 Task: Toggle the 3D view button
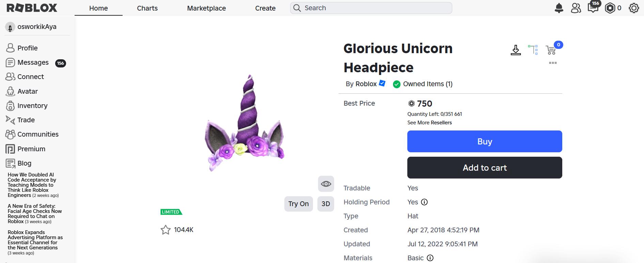(326, 204)
